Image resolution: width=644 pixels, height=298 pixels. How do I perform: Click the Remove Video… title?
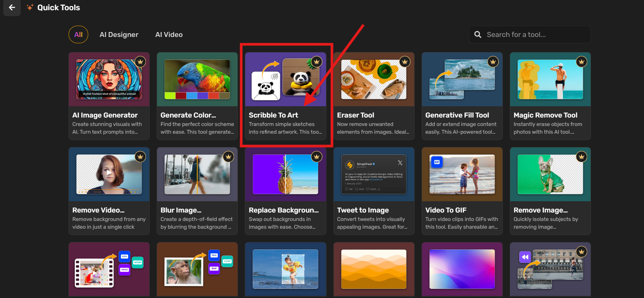[x=98, y=210]
